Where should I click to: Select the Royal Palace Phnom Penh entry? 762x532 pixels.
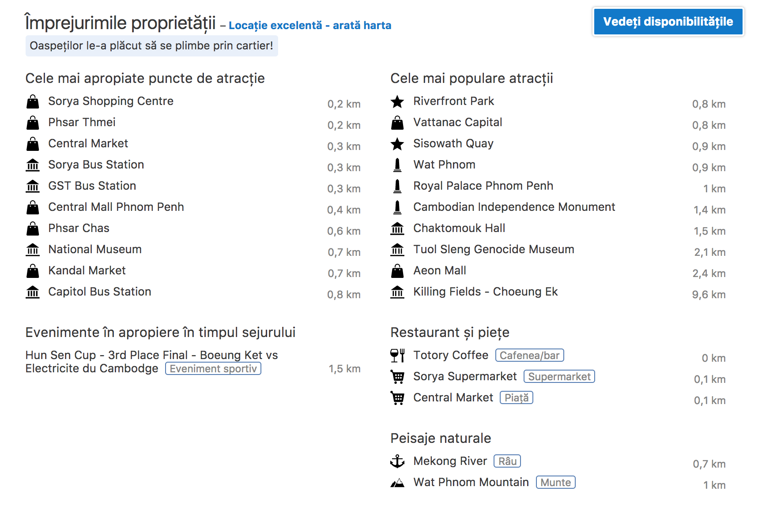click(483, 186)
